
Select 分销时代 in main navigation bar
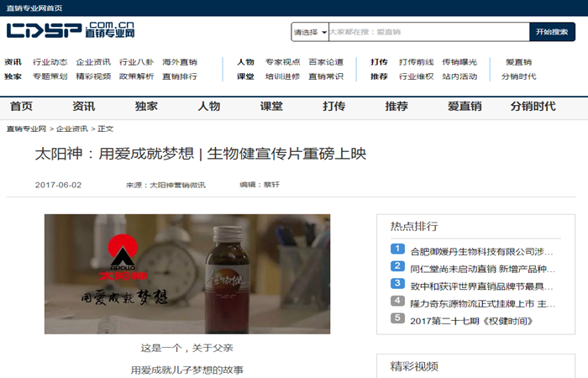[533, 107]
